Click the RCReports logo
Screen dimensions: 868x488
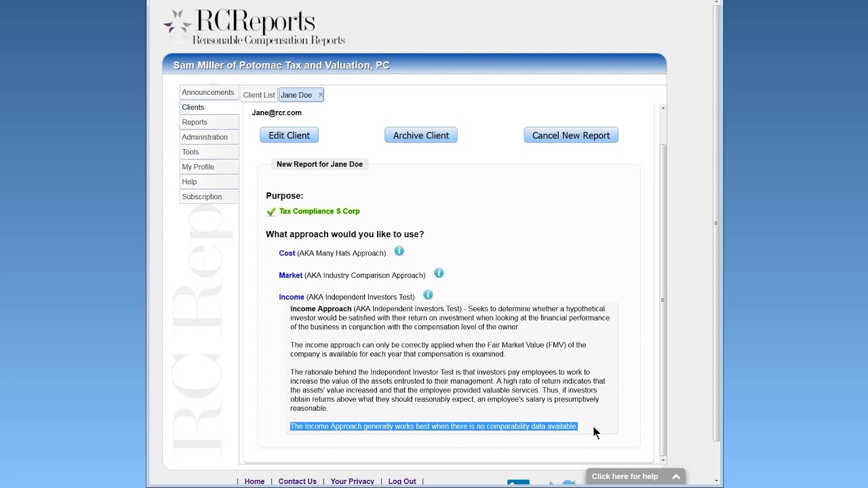(255, 27)
